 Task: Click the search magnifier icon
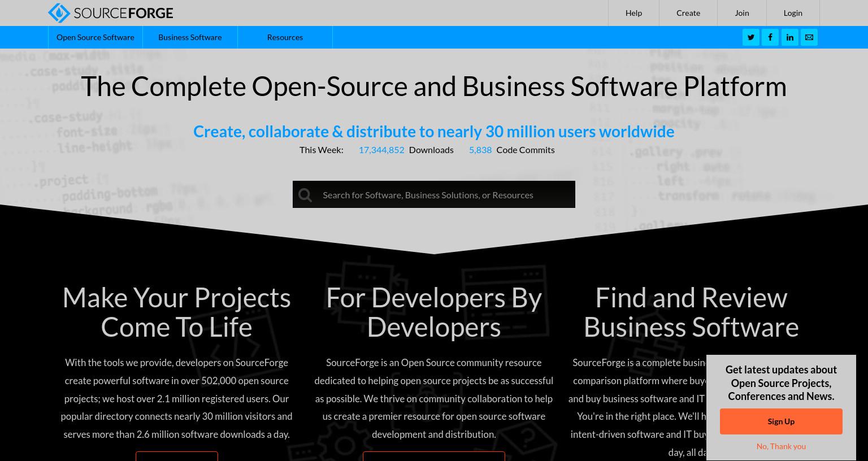pyautogui.click(x=305, y=195)
